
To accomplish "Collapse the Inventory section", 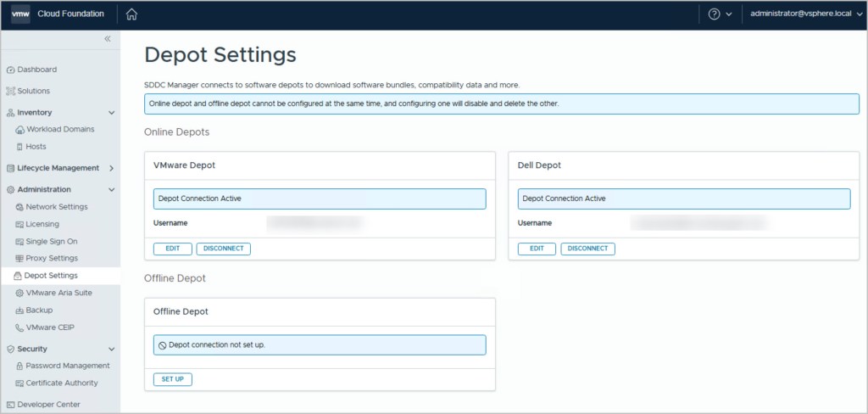I will (x=111, y=113).
